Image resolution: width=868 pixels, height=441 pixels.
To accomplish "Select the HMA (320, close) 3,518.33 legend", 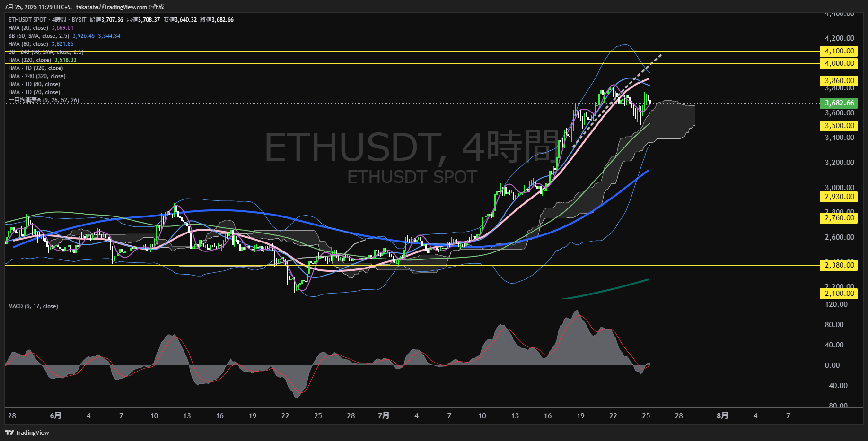I will click(x=43, y=60).
